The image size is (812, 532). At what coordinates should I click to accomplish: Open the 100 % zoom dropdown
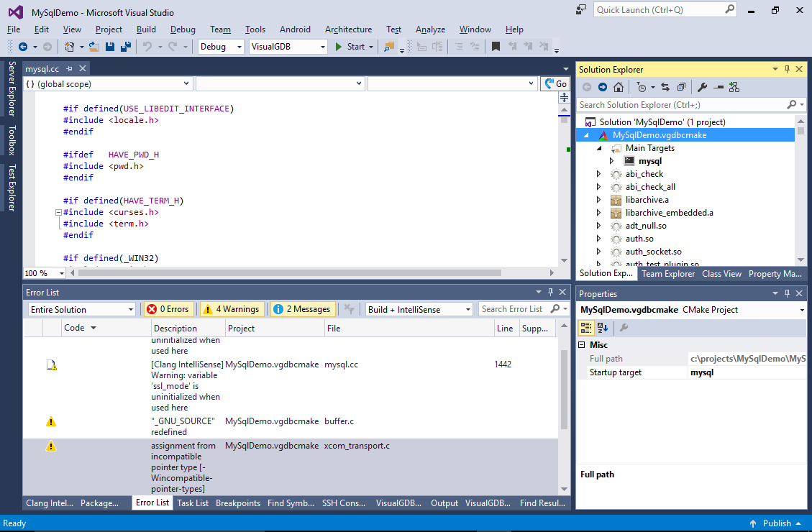[x=45, y=272]
